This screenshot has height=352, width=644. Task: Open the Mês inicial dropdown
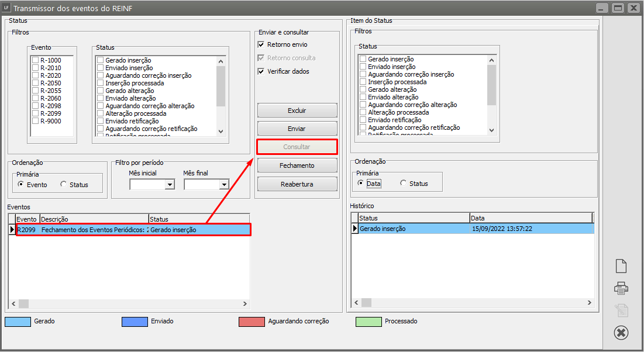[x=170, y=185]
